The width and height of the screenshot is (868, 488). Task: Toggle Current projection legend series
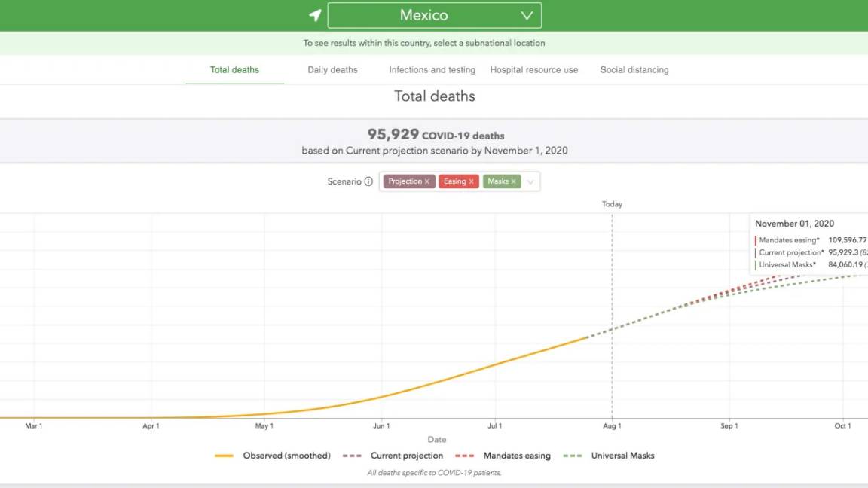(393, 456)
